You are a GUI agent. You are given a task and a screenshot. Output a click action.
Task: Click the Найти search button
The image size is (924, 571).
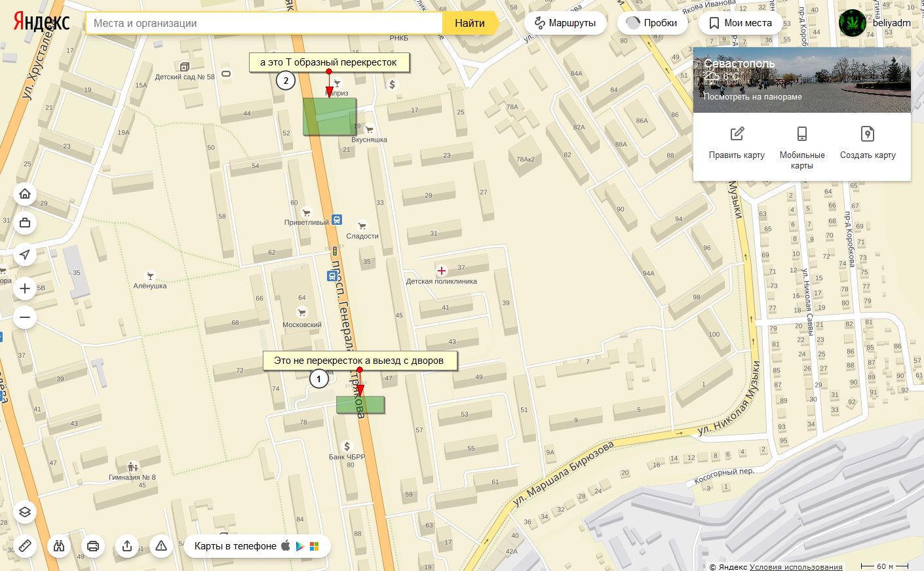(470, 23)
